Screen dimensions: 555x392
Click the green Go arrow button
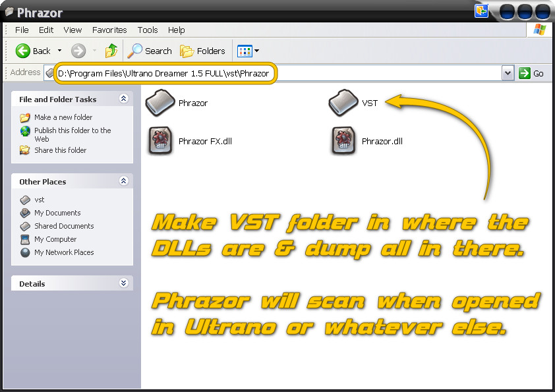[525, 73]
